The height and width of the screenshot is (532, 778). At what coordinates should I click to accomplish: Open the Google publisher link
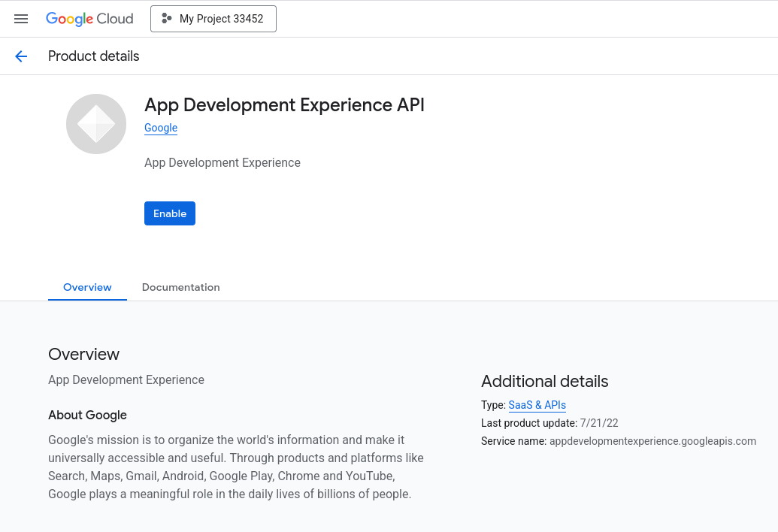[x=161, y=128]
